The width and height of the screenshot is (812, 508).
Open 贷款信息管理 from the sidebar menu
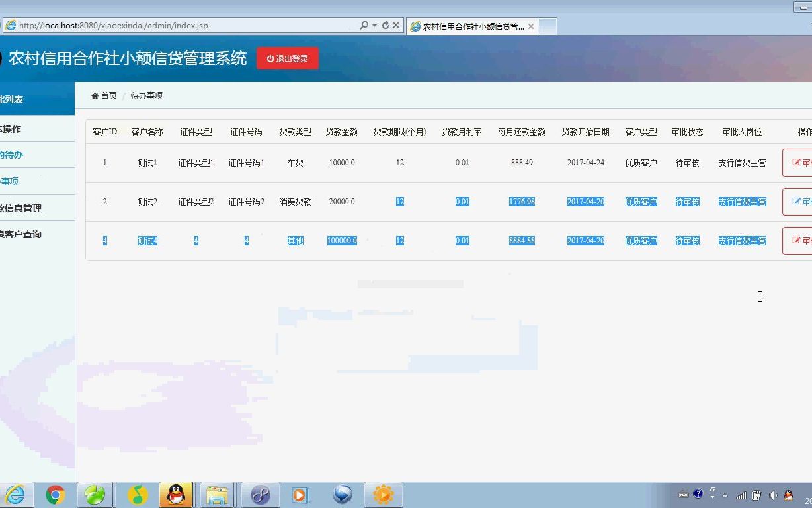(x=30, y=207)
